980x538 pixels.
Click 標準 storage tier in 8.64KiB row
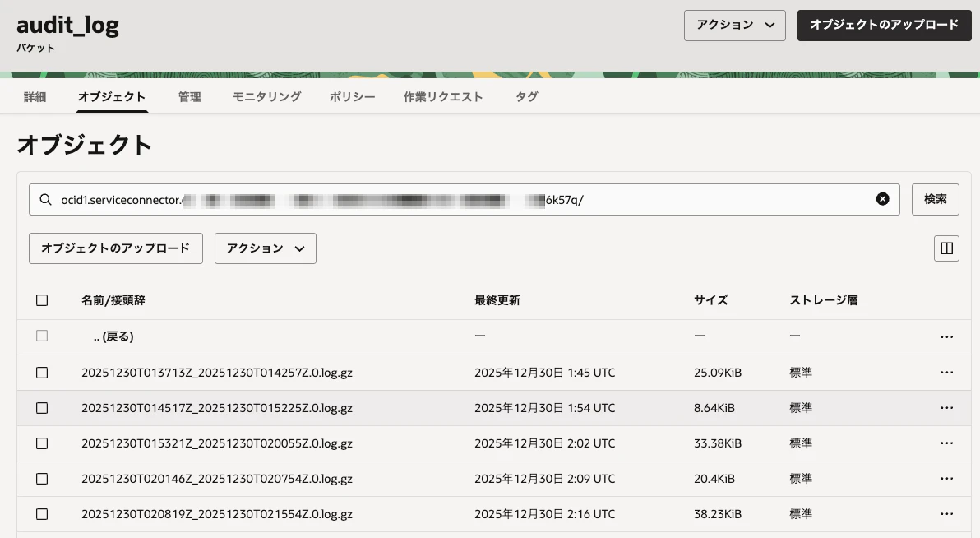[801, 408]
